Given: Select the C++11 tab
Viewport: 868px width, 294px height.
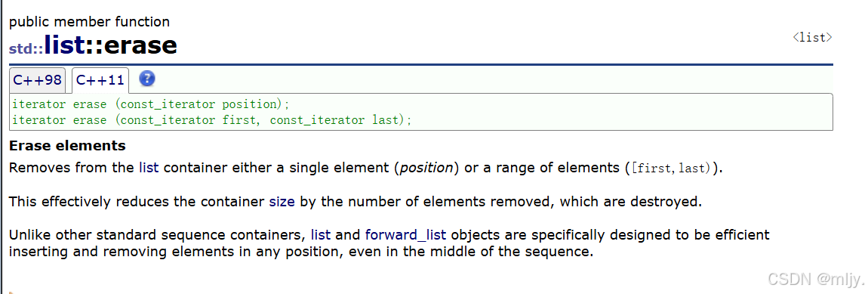Looking at the screenshot, I should click(x=100, y=80).
